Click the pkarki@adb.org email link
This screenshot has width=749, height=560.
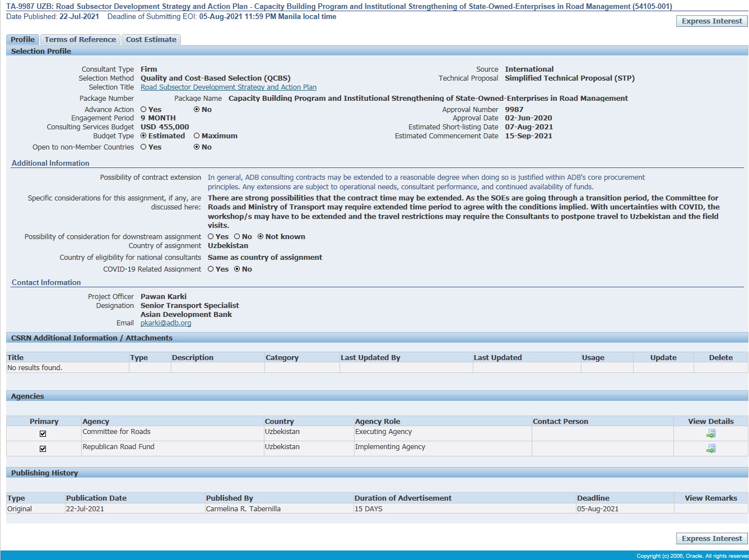[166, 323]
